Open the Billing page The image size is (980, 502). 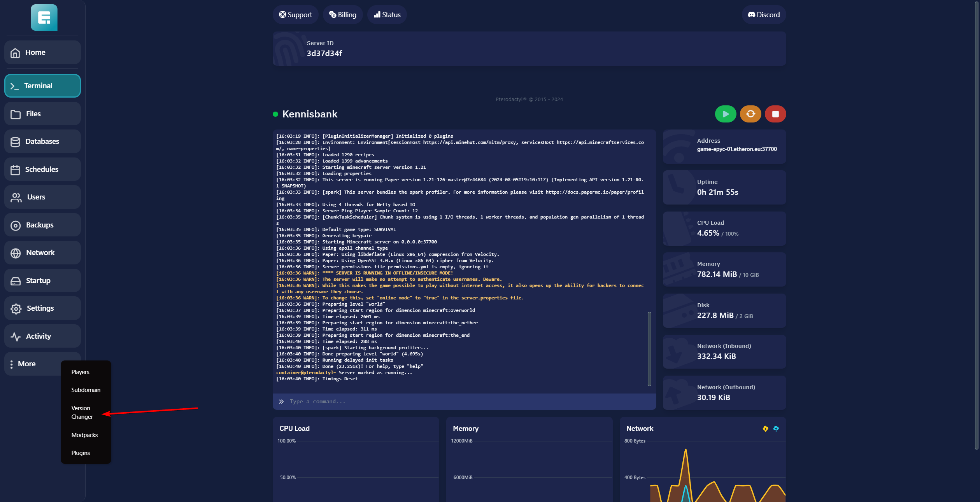(342, 15)
